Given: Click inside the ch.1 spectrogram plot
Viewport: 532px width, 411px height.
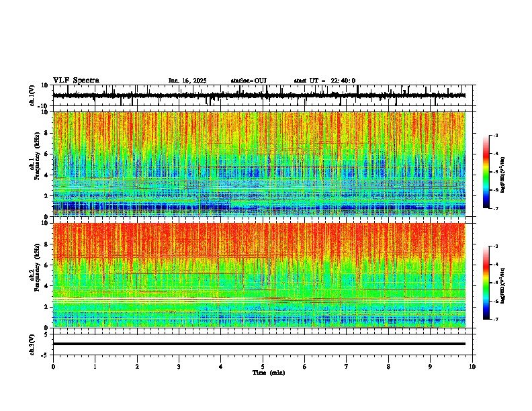Looking at the screenshot, I should pyautogui.click(x=259, y=164).
